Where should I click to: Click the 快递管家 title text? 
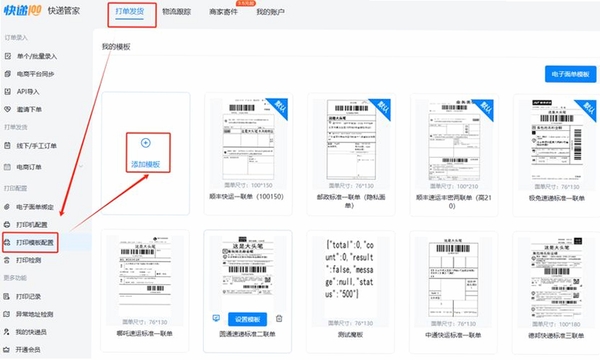coord(64,10)
